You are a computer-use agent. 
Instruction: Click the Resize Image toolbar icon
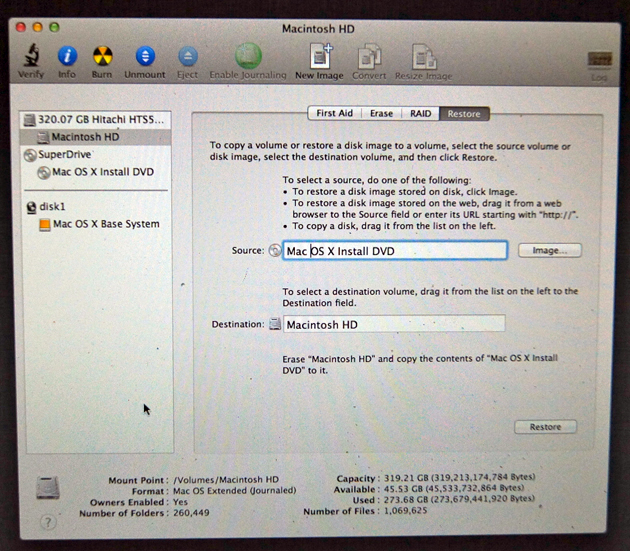424,57
